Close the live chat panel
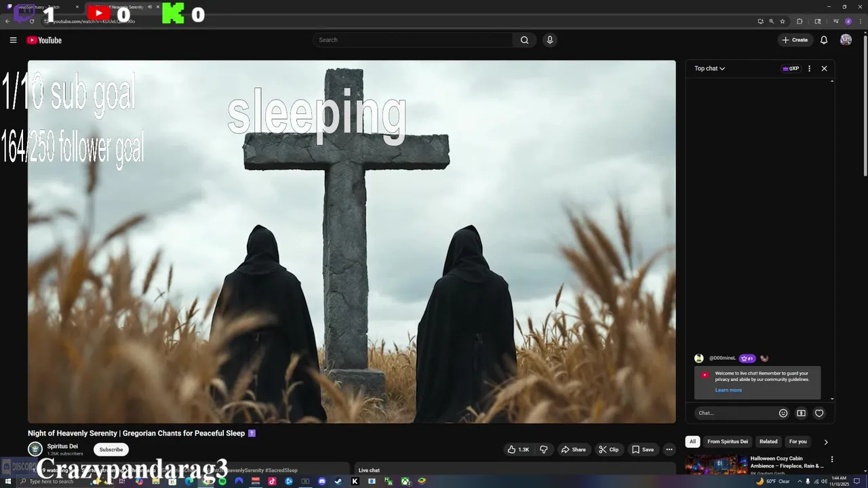 coord(824,68)
